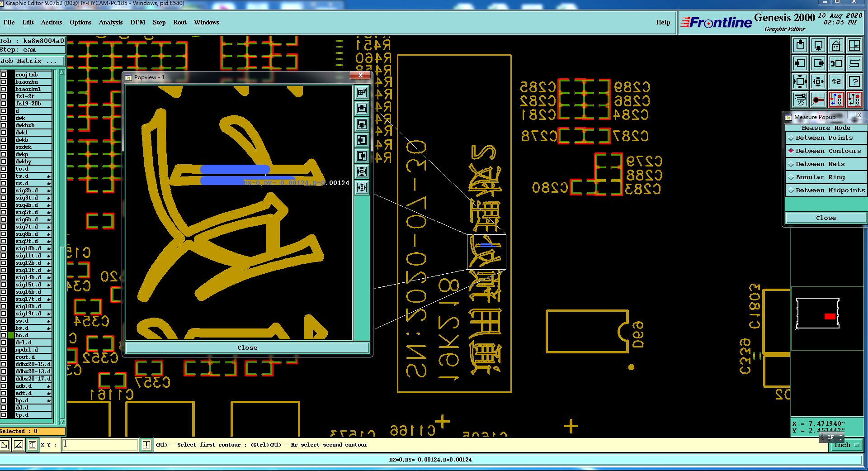
Task: Click the colored nets traffic-light icon
Action: coord(836,100)
